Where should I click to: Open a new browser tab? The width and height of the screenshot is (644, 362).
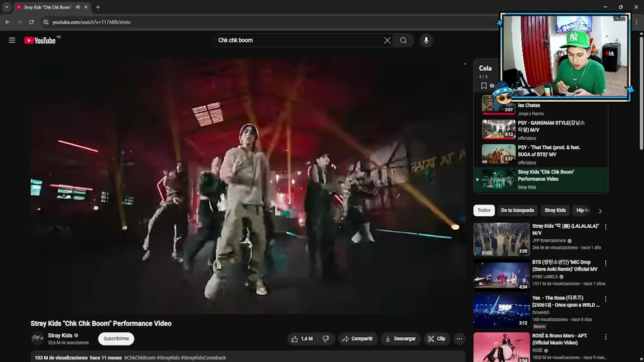98,7
